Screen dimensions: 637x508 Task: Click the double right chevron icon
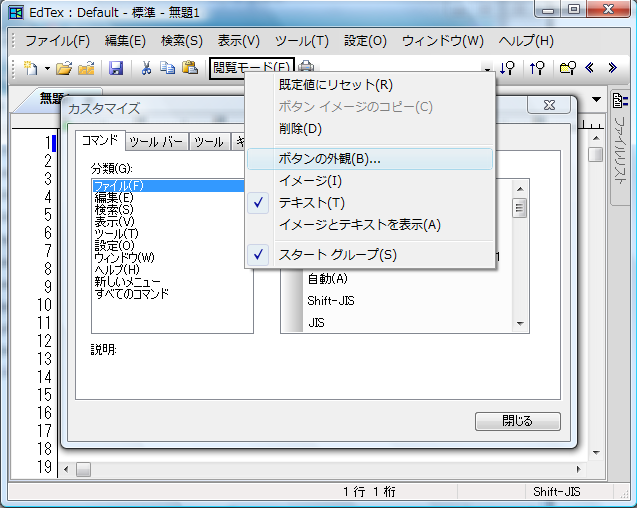coord(613,67)
